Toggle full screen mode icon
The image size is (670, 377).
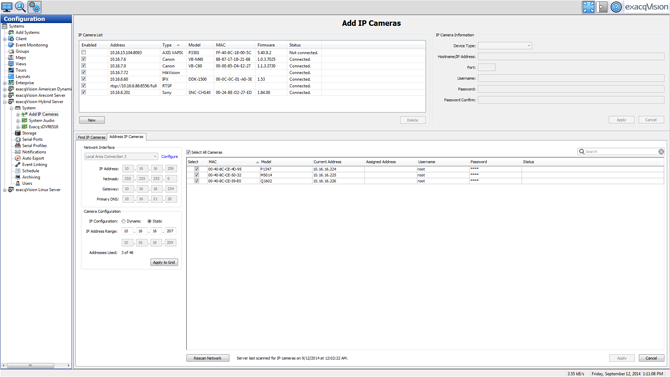click(x=588, y=7)
